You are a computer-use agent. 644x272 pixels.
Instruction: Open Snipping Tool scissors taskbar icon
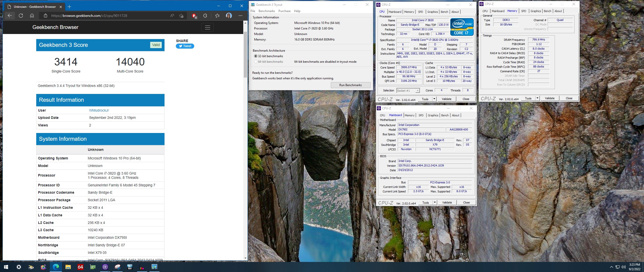tap(117, 267)
